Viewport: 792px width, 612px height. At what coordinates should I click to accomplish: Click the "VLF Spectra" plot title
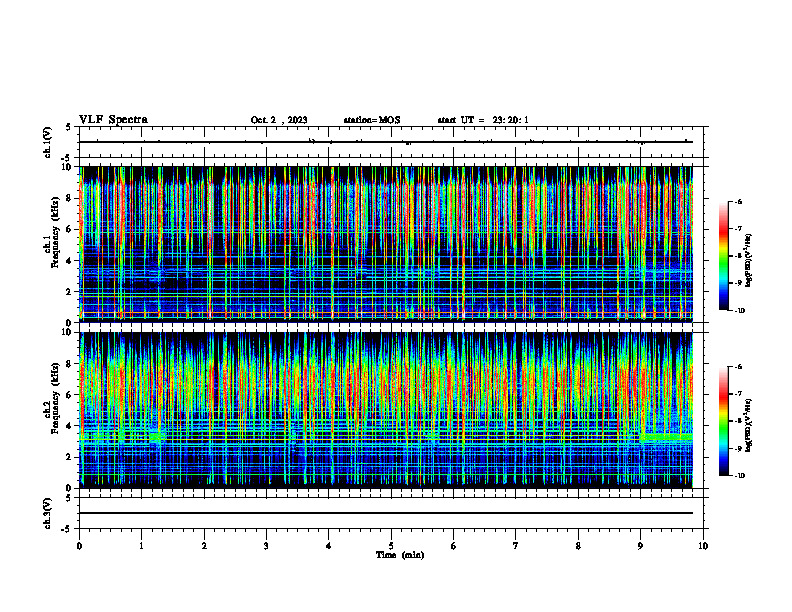[113, 120]
